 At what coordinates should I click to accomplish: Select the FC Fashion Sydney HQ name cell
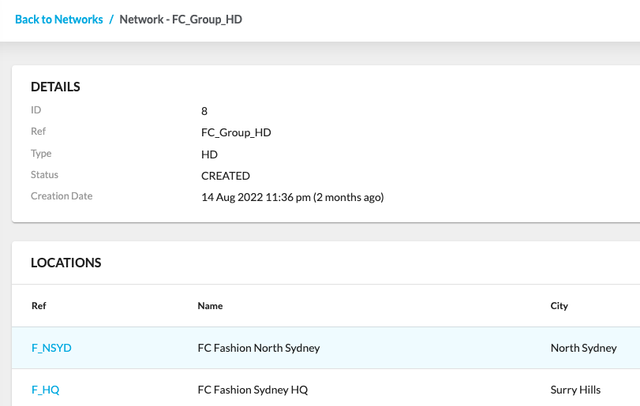pyautogui.click(x=253, y=390)
